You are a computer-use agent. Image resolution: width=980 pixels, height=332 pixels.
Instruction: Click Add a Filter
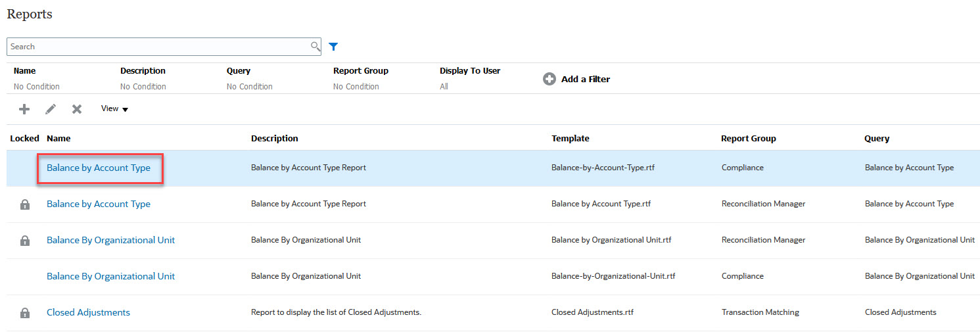click(586, 79)
